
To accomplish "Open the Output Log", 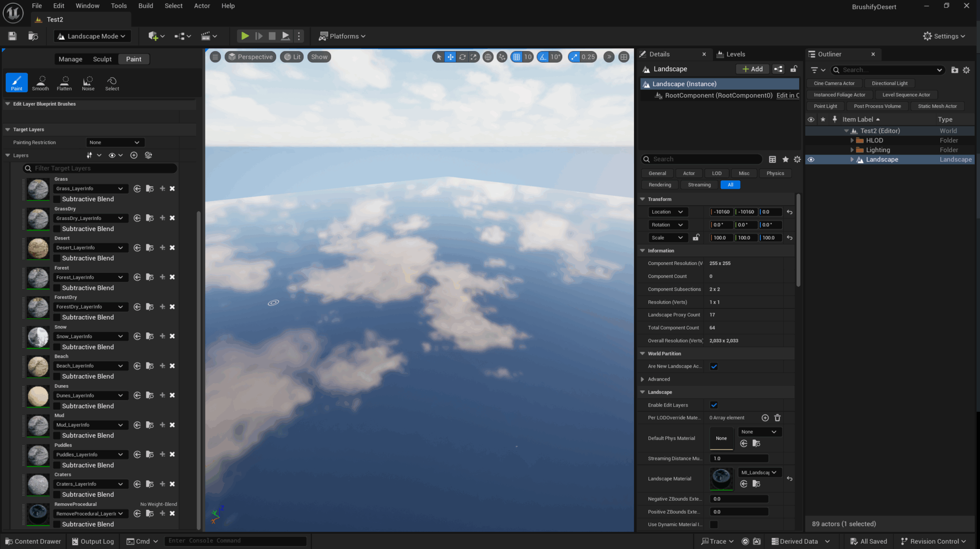I will 93,541.
